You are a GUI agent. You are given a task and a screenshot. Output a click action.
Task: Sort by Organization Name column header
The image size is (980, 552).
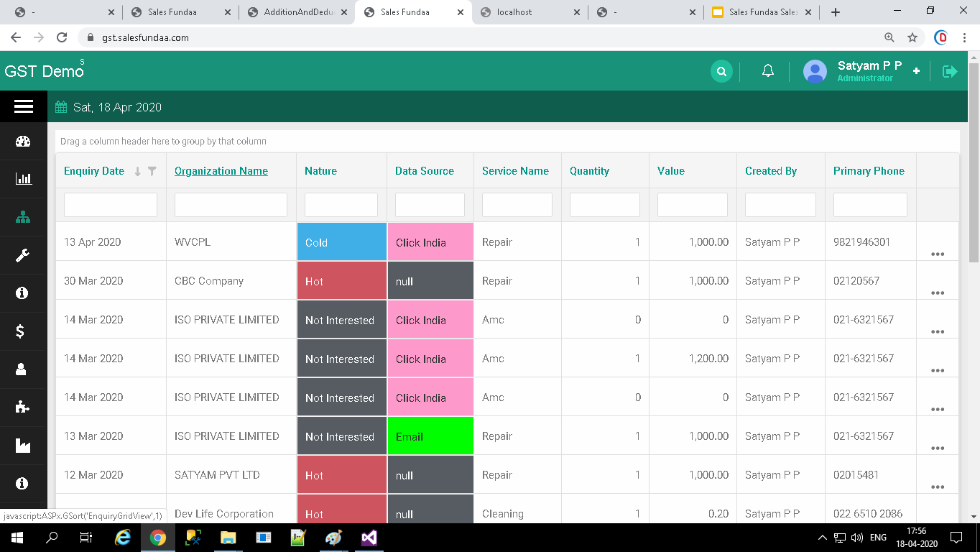[x=221, y=171]
